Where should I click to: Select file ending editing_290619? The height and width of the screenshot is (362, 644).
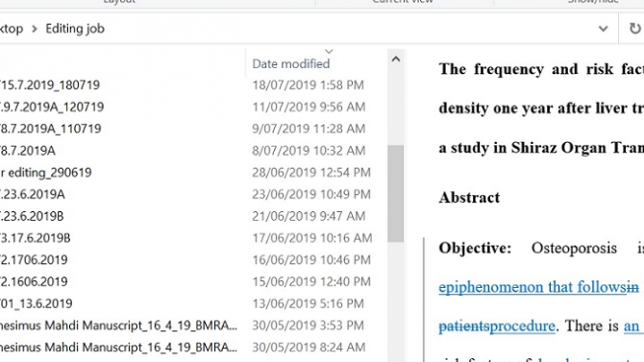pyautogui.click(x=45, y=173)
